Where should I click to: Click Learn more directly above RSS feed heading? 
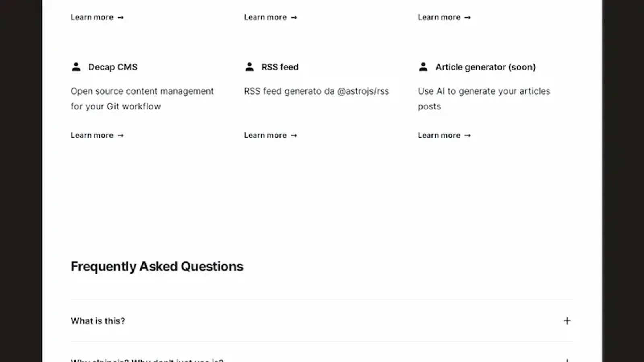click(x=265, y=17)
